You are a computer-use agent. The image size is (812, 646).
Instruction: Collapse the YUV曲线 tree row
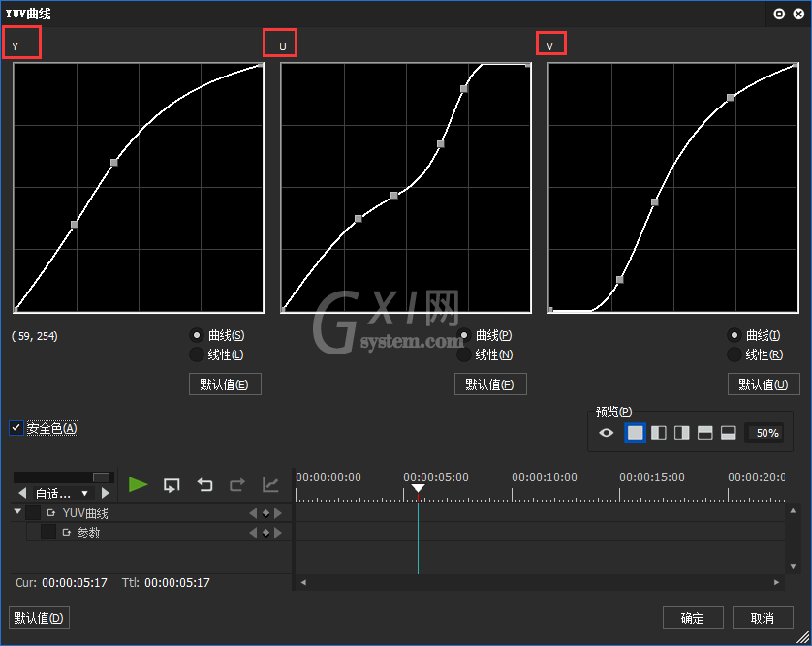(x=17, y=511)
